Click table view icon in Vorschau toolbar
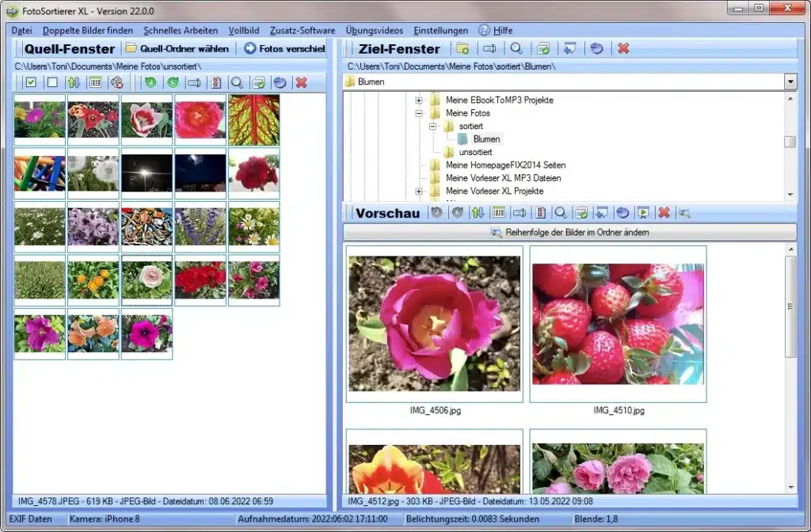811x532 pixels. pyautogui.click(x=499, y=212)
